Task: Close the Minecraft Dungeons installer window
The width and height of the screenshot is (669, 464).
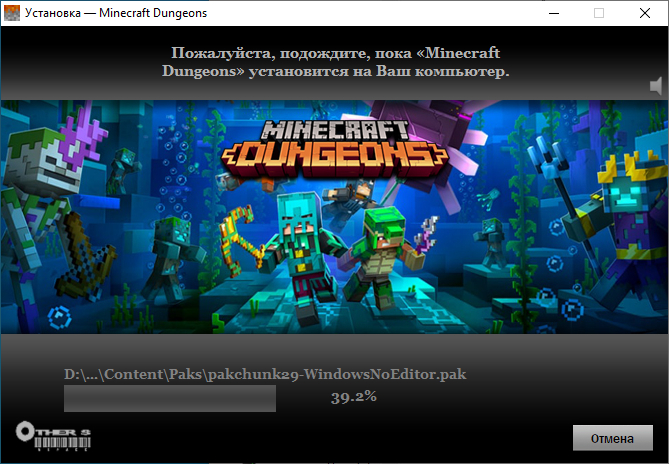Action: pyautogui.click(x=645, y=13)
